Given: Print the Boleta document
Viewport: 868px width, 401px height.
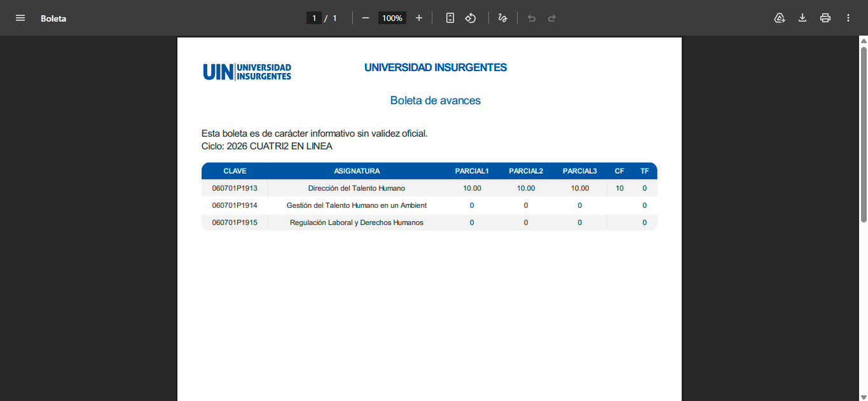Looking at the screenshot, I should (825, 18).
